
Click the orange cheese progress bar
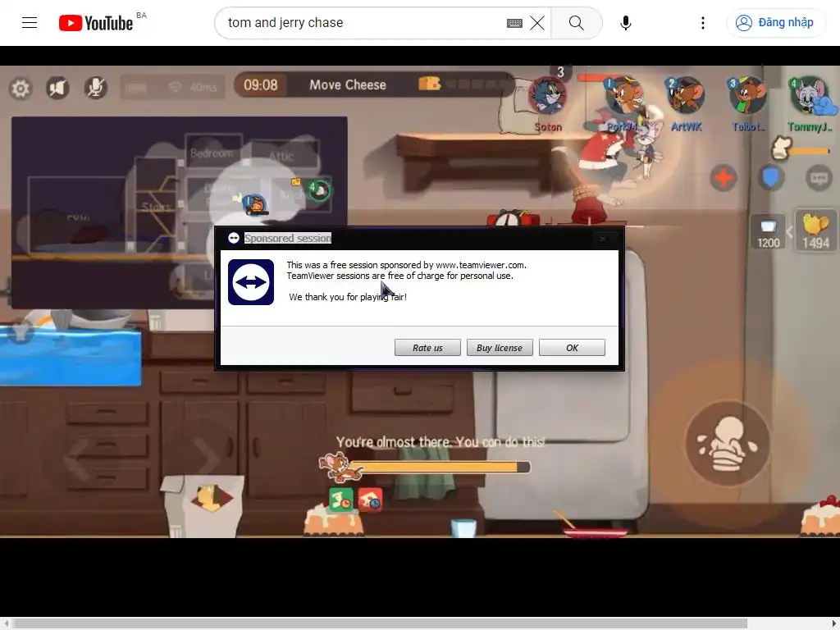coord(440,467)
